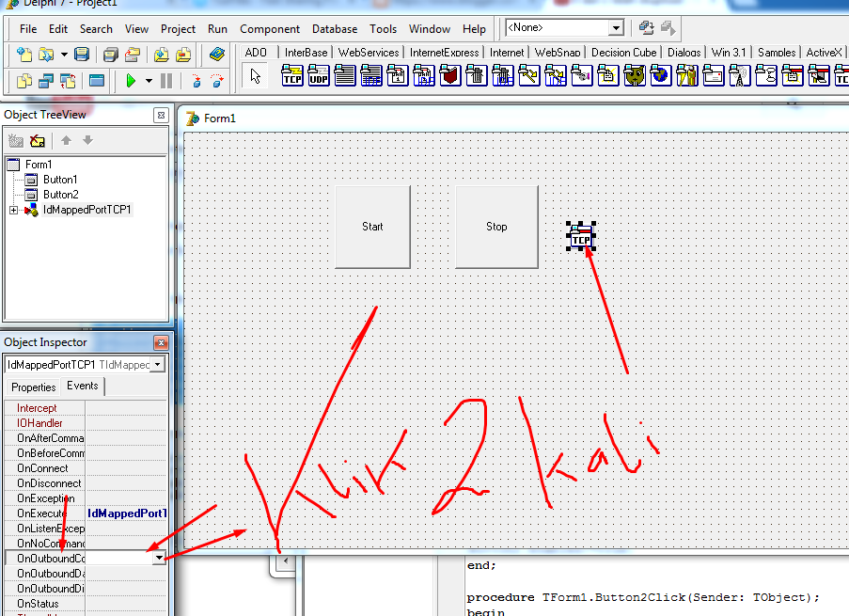
Task: Select Button1 in the Object TreeView
Action: tap(60, 180)
